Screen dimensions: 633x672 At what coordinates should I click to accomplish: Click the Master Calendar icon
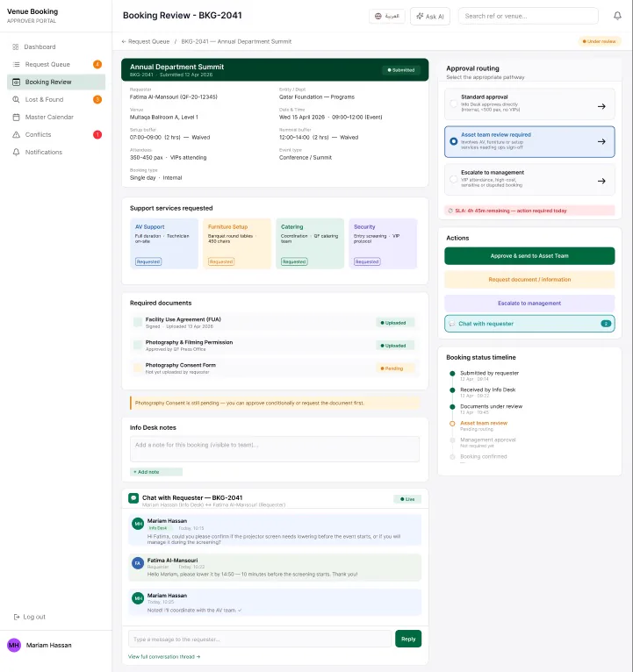[x=17, y=117]
